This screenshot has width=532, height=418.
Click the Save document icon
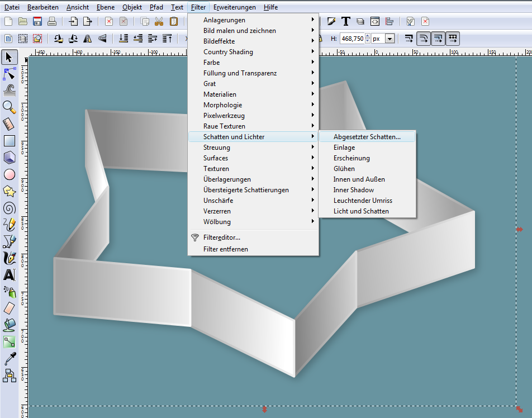[37, 21]
